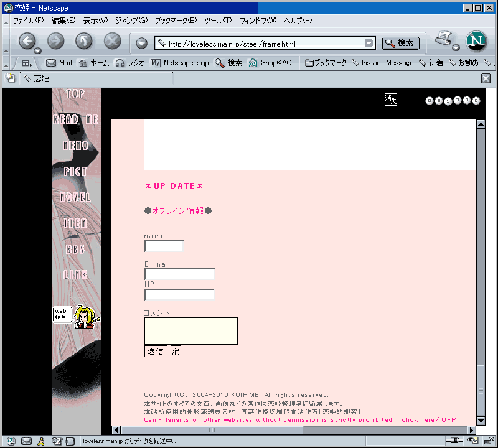Image resolution: width=498 pixels, height=448 pixels.
Task: Open READ ME in the site sidebar
Action: 75,119
